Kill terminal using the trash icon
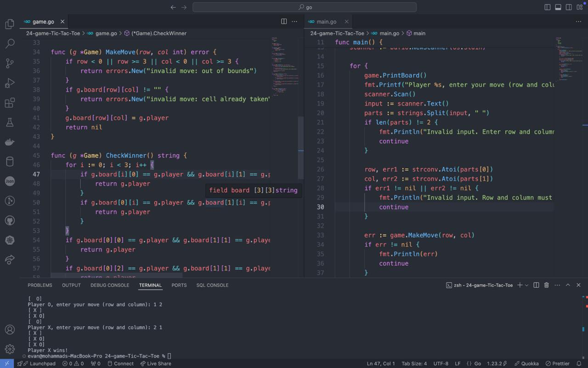Screen dimensions: 588x368 (546, 285)
